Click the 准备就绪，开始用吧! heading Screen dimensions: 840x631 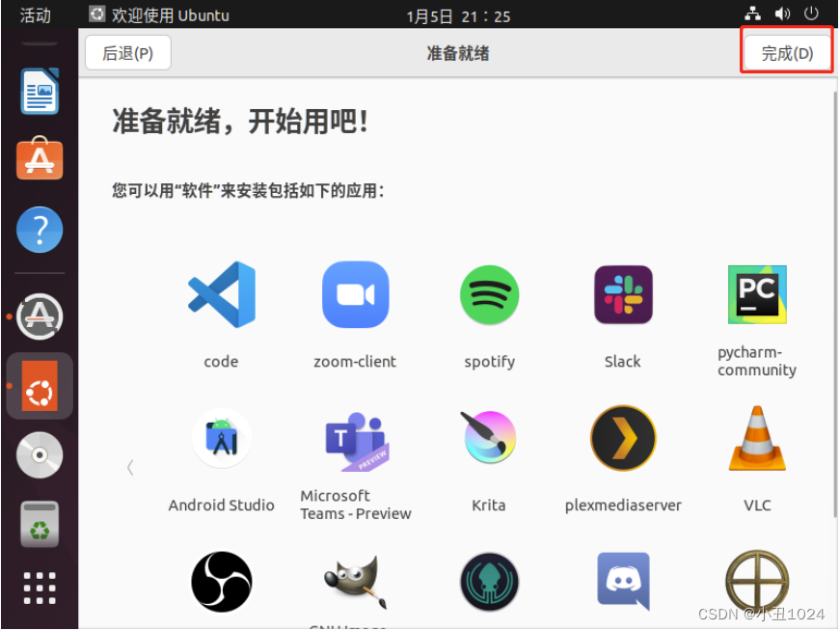click(240, 122)
